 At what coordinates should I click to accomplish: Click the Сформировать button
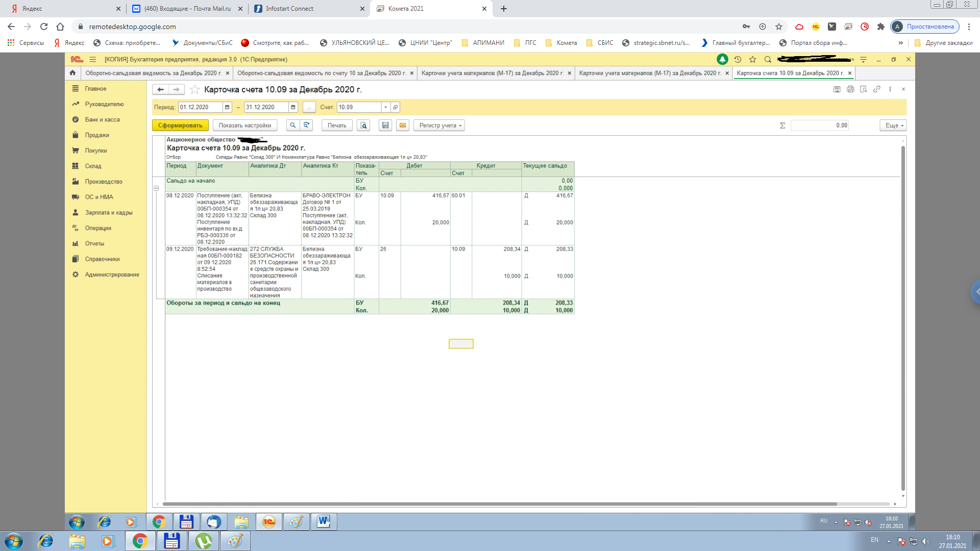[180, 126]
